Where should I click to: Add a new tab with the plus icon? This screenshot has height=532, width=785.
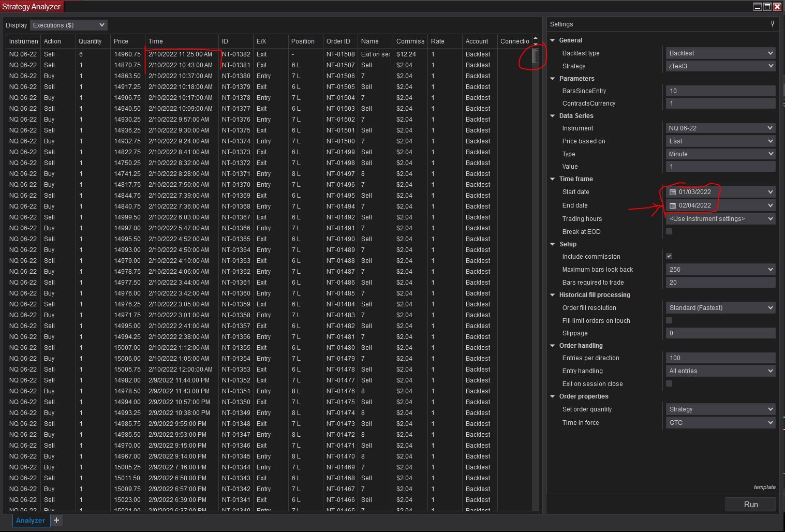(56, 520)
